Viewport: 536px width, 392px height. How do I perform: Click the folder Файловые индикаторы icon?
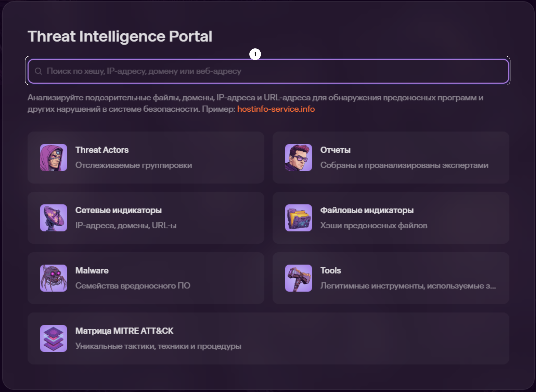[x=298, y=218]
